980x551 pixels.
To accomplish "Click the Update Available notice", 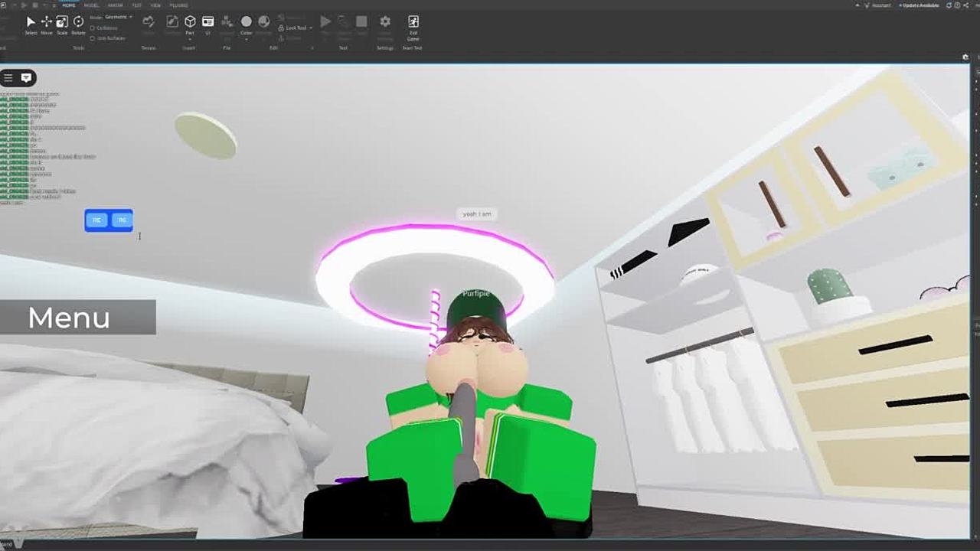I will tap(920, 5).
